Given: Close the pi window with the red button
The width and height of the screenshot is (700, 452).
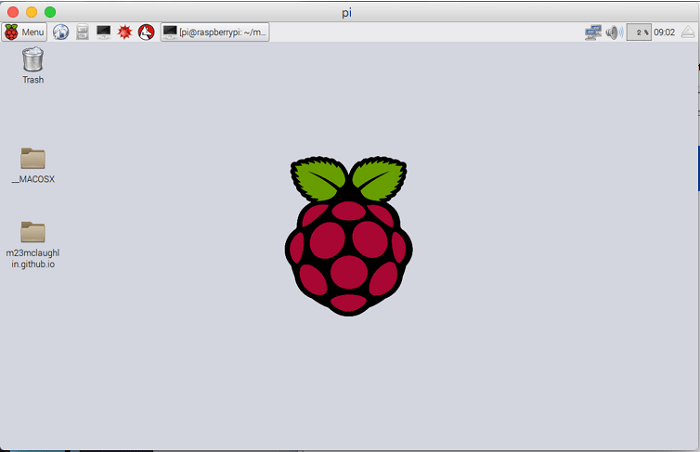Looking at the screenshot, I should (13, 11).
